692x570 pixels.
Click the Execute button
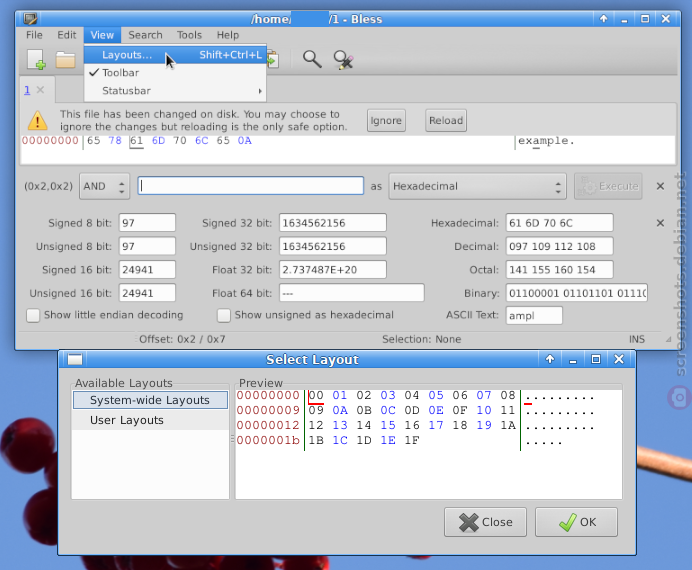coord(608,186)
